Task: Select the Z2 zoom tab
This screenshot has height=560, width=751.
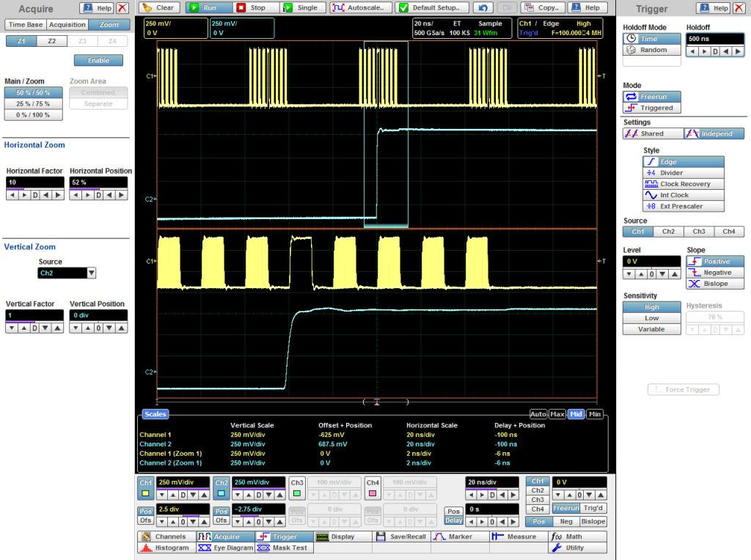Action: pos(51,42)
